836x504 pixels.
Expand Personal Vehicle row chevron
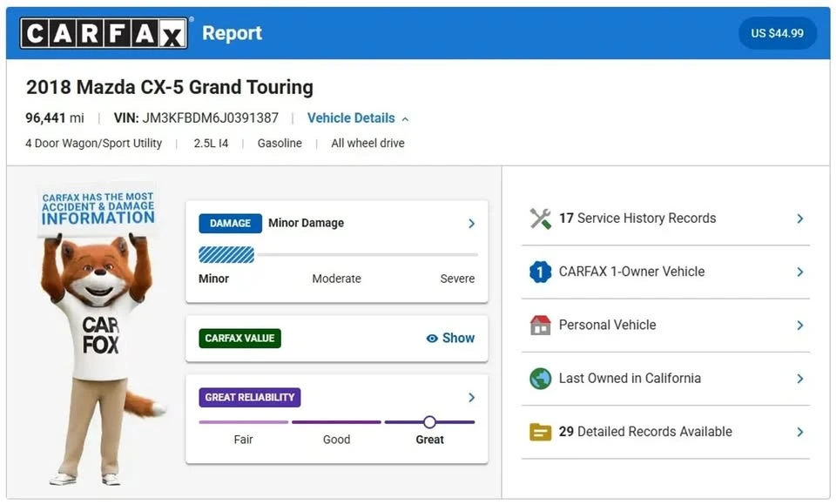[799, 325]
